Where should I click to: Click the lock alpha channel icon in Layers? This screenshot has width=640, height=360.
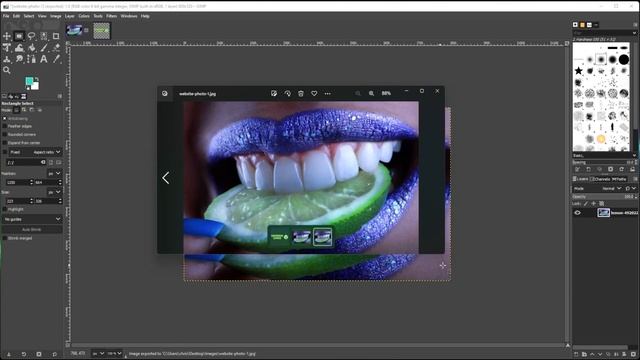601,203
